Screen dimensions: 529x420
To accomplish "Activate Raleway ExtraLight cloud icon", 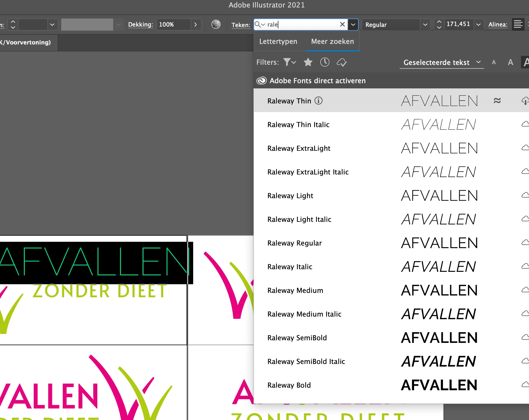I will pos(525,148).
